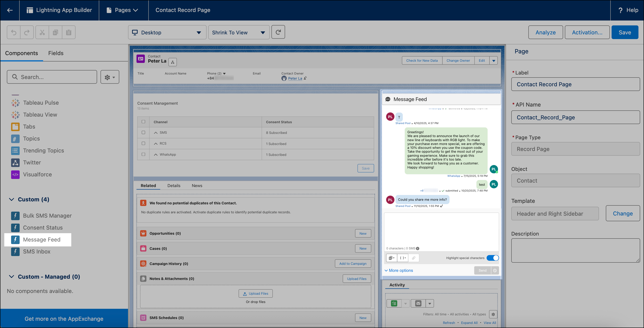Viewport: 644px width, 328px height.
Task: Click the Change template button
Action: click(x=623, y=213)
